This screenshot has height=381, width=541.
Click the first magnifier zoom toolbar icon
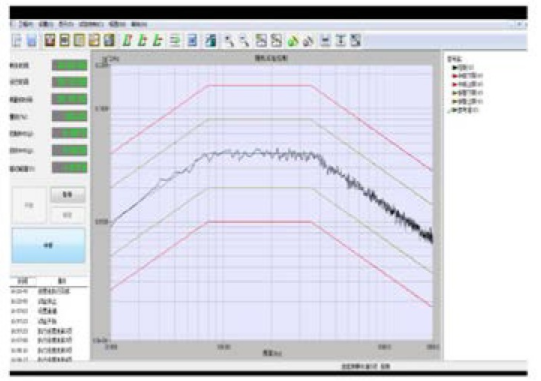pos(228,40)
